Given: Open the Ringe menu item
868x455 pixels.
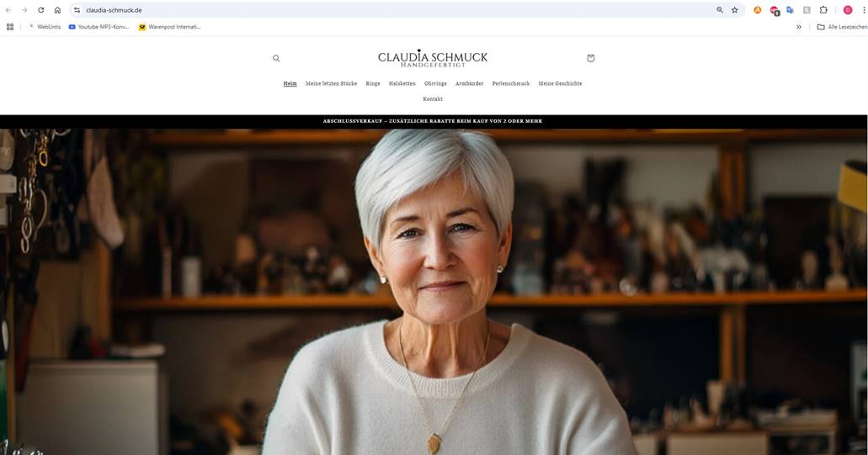Looking at the screenshot, I should point(373,83).
